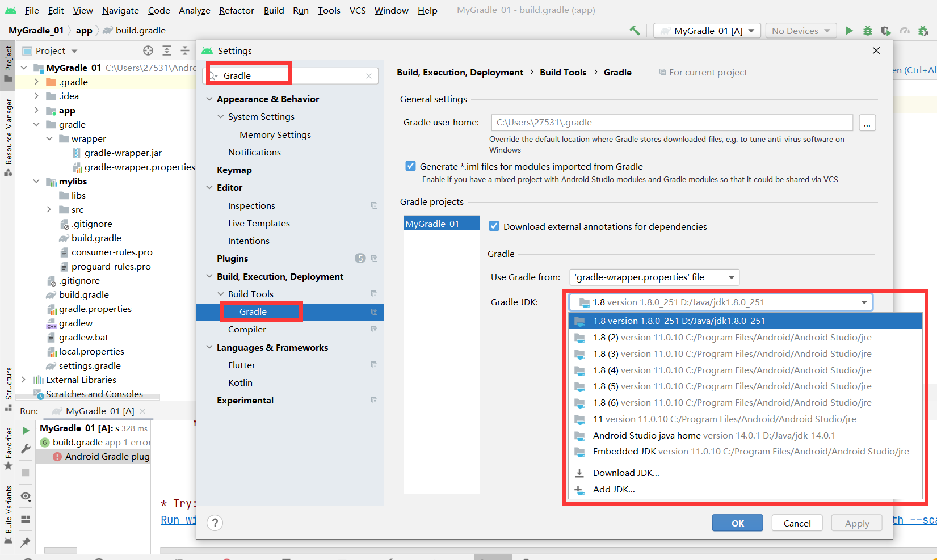
Task: Open the Build menu
Action: (274, 10)
